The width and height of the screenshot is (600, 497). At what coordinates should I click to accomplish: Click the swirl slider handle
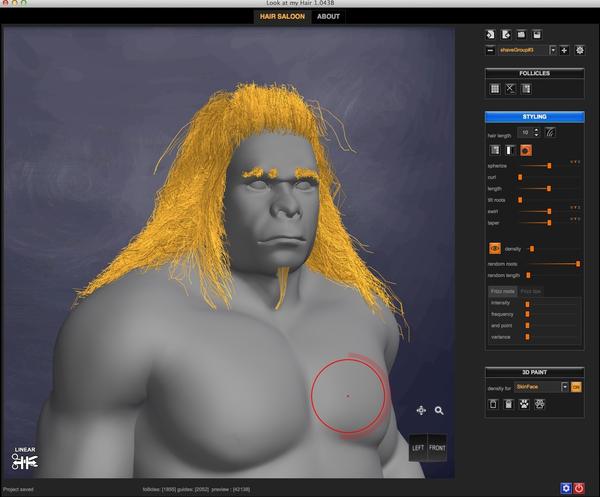549,211
